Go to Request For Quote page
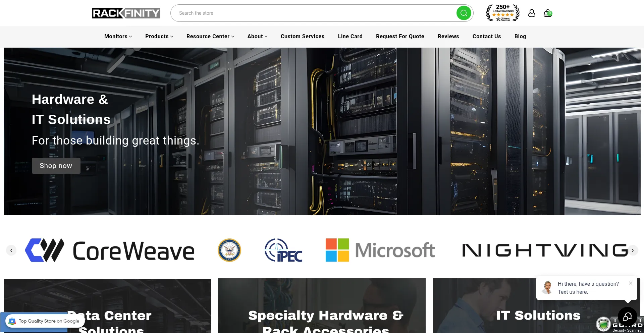Screen dimensions: 644x333 [400, 36]
